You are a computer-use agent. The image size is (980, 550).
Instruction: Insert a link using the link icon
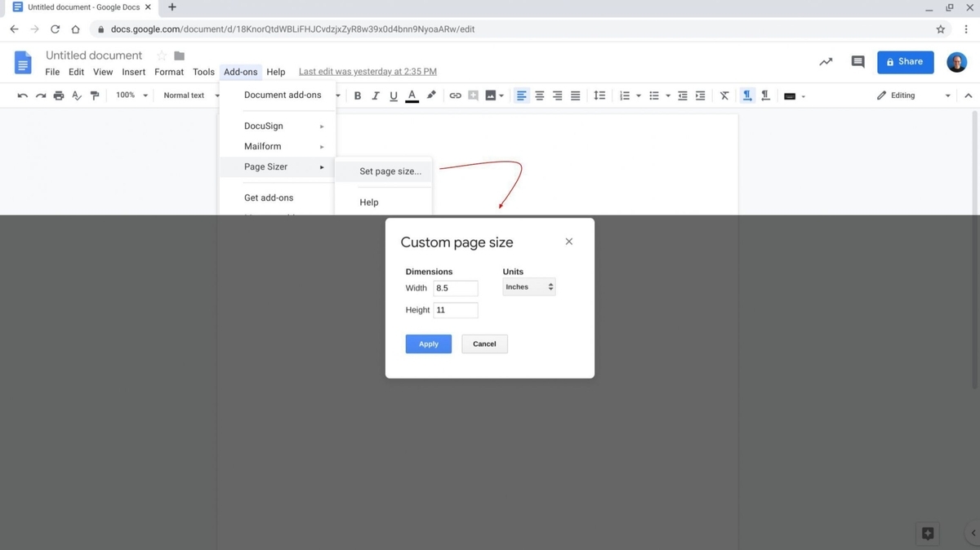455,95
